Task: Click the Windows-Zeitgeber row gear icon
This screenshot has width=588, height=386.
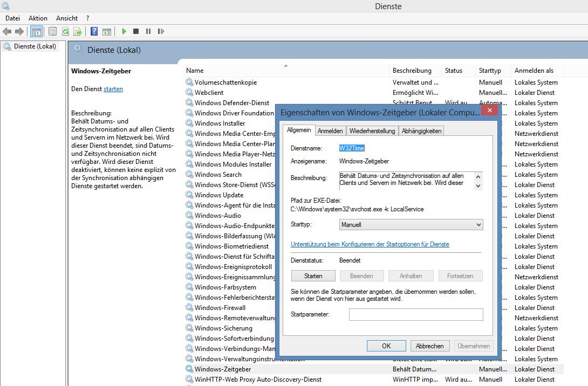Action: 189,369
